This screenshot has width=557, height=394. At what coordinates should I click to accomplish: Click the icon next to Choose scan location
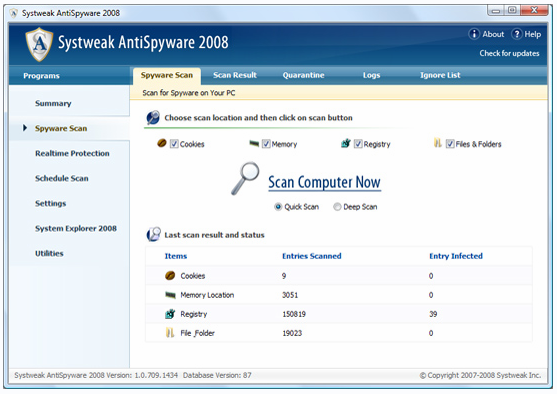pos(153,118)
